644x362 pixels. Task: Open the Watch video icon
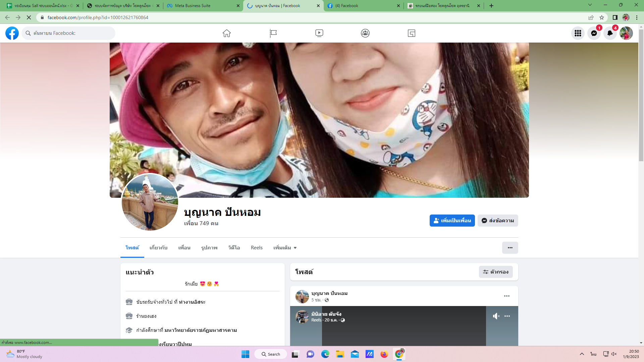(319, 33)
